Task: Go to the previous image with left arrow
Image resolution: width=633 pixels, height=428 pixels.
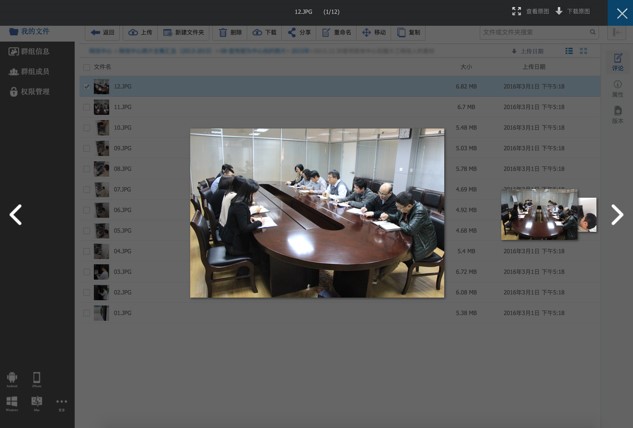Action: point(16,215)
